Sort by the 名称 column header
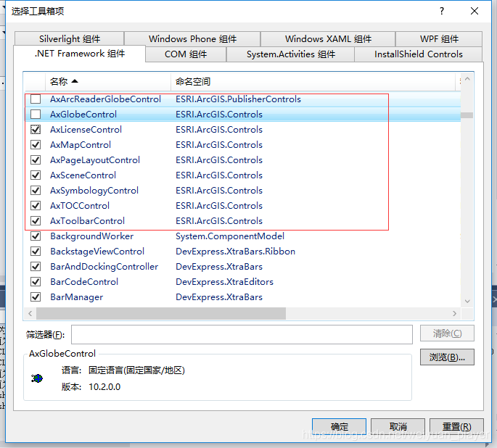 coord(108,82)
